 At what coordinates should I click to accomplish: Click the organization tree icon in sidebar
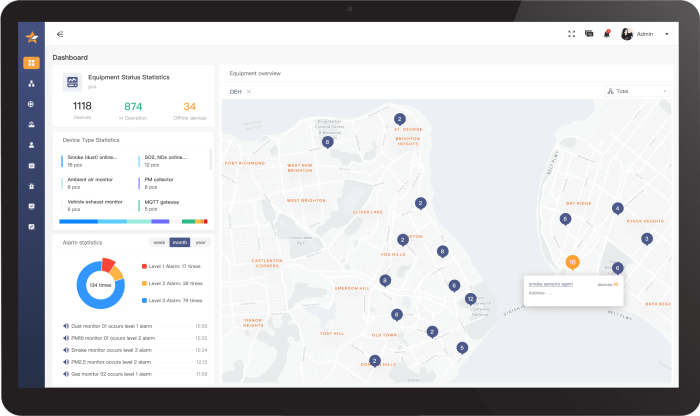32,83
